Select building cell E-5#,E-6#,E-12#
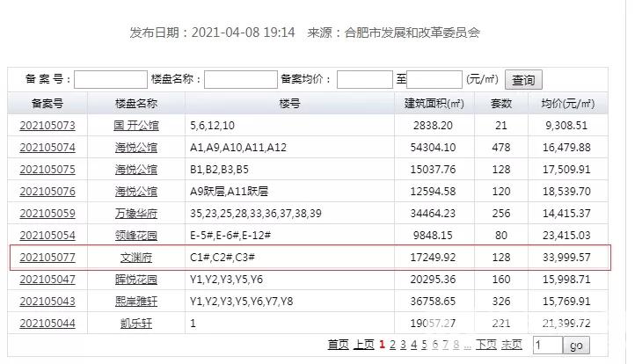 [x=230, y=236]
